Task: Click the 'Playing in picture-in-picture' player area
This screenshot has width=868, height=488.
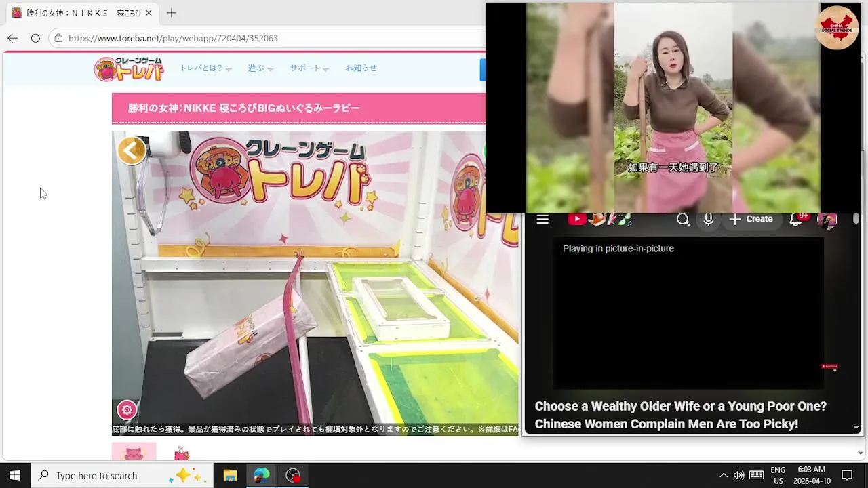Action: (688, 313)
